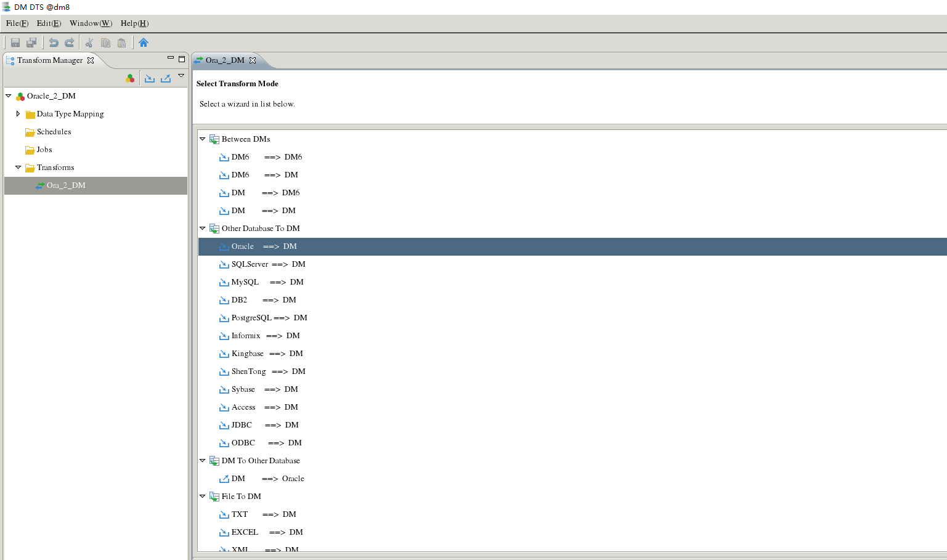Select the DB2 ==> DM wizard
The width and height of the screenshot is (947, 560).
pyautogui.click(x=264, y=300)
